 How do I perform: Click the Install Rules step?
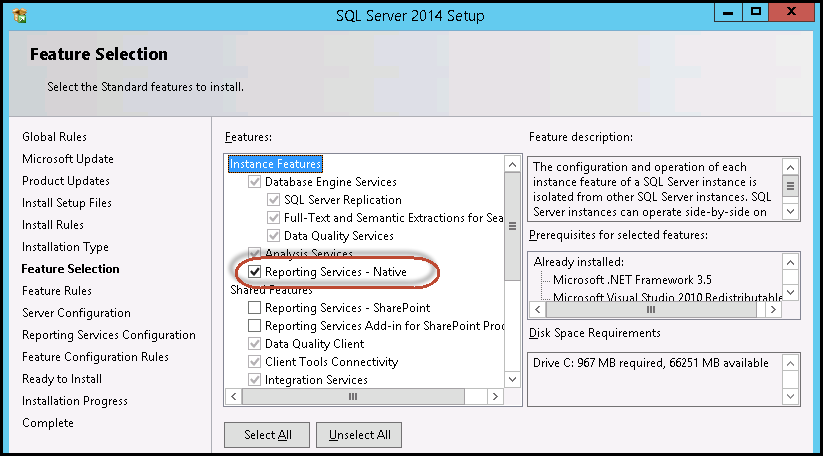tap(53, 225)
